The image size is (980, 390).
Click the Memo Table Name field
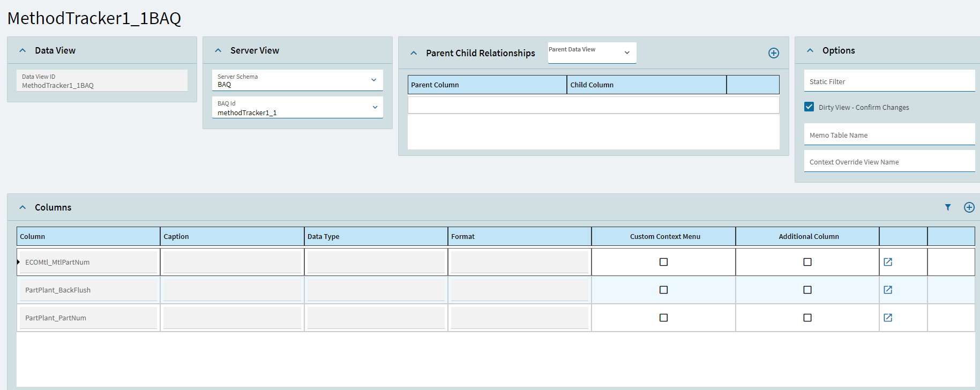pyautogui.click(x=888, y=135)
